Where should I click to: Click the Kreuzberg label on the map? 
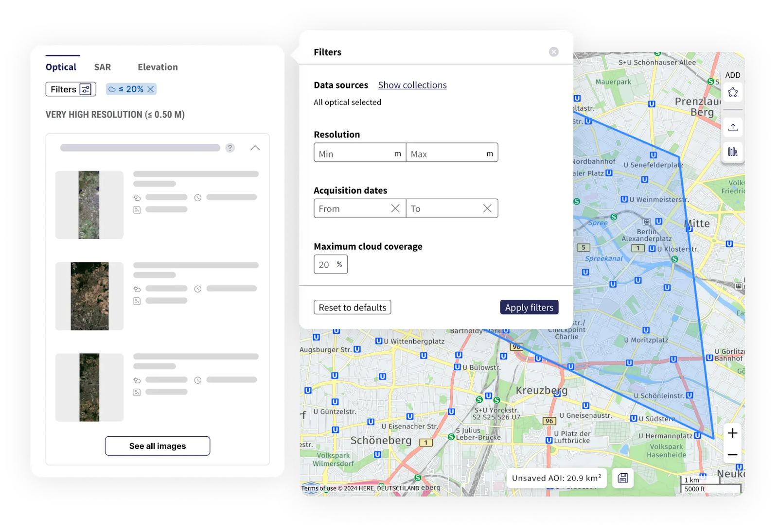[x=542, y=391]
